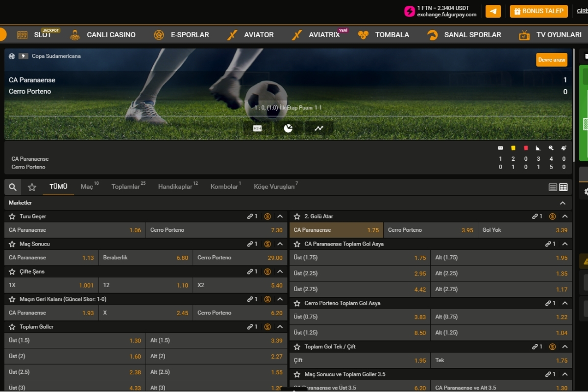Favorite the Toplam Goller market star

[11, 326]
